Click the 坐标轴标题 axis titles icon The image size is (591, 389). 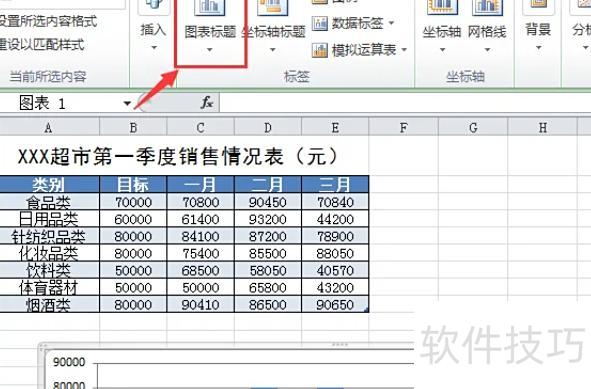(x=273, y=8)
